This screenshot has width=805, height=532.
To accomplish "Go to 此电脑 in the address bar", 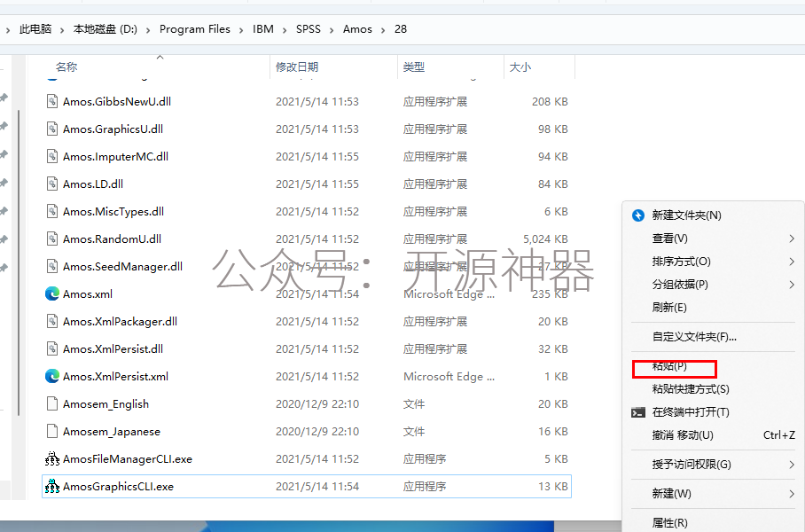I will [x=35, y=29].
